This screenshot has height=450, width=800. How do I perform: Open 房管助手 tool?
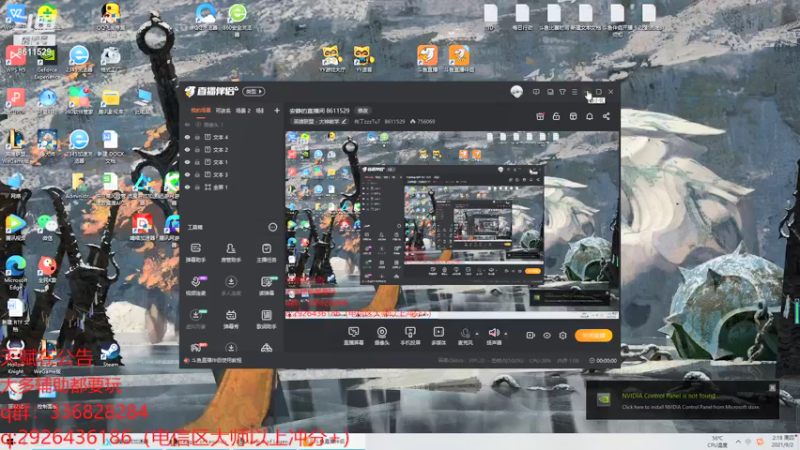click(231, 253)
